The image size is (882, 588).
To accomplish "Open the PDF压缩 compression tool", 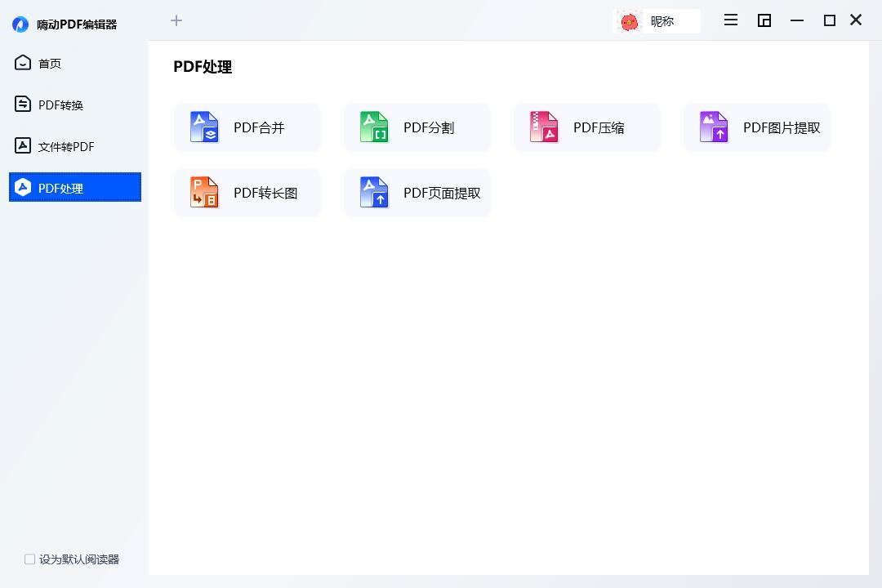I will [587, 127].
